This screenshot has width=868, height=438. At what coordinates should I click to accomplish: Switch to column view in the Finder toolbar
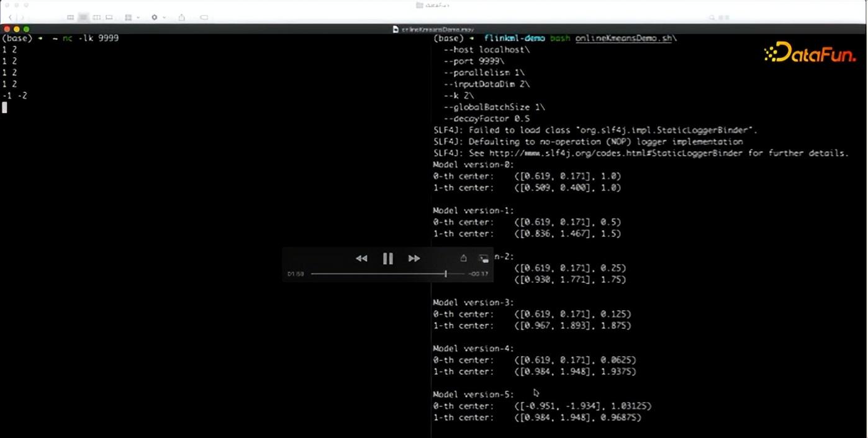click(x=96, y=17)
